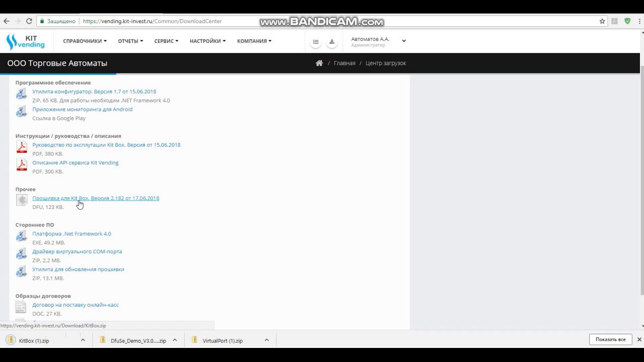This screenshot has width=644, height=362.
Task: Click Центр загрузок breadcrumb
Action: click(x=386, y=63)
